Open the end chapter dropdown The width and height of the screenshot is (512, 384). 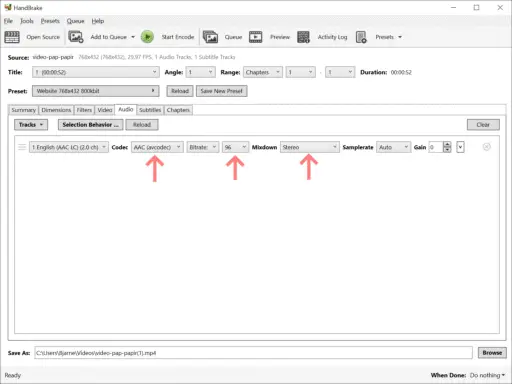coord(340,72)
